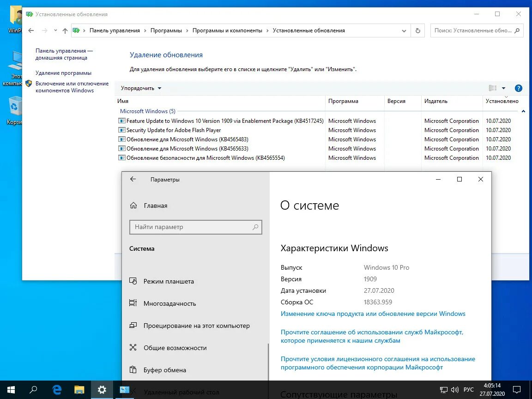Go back in Installed Updates window

[31, 30]
